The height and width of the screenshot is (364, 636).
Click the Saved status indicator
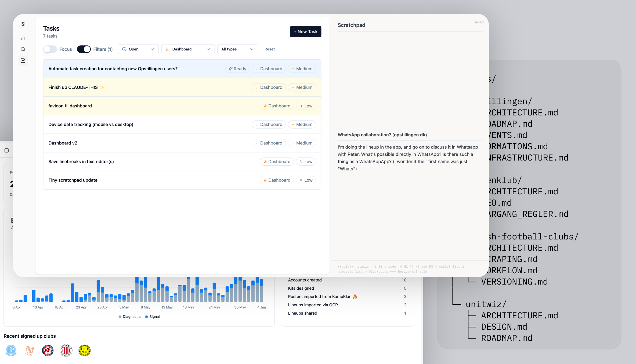click(478, 22)
